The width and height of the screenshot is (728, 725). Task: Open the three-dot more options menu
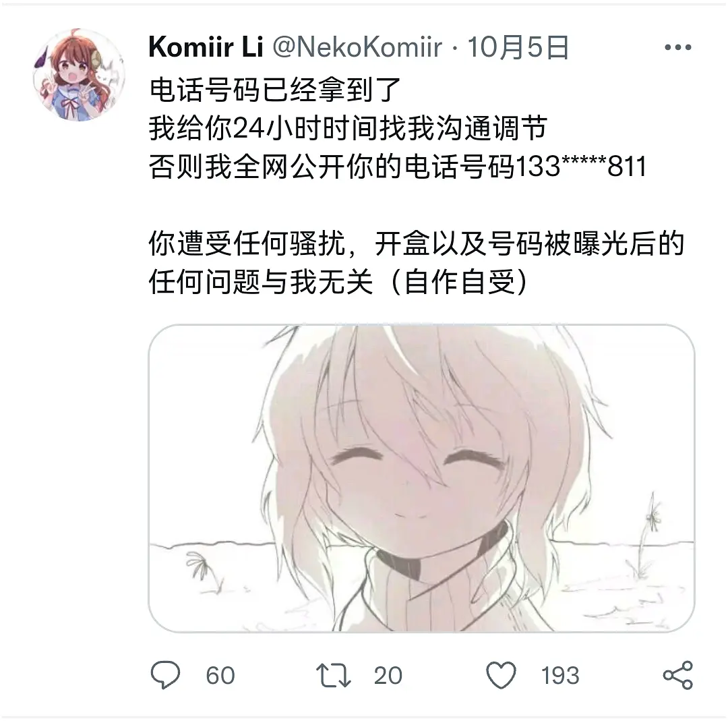pyautogui.click(x=678, y=47)
